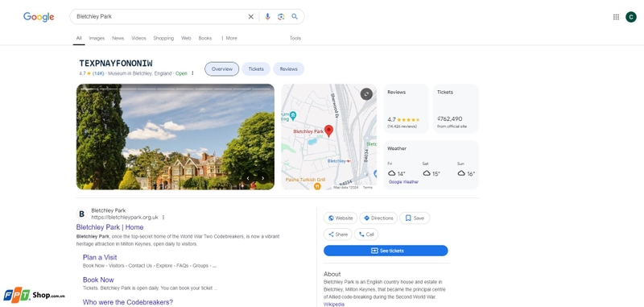Click the Pasha Turkish Grill restaurant marker

click(x=317, y=186)
